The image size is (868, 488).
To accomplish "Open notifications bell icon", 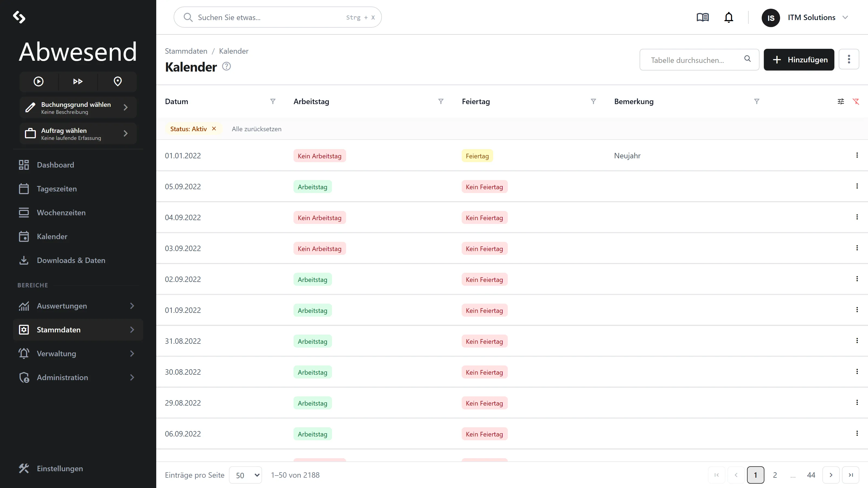I will click(x=729, y=17).
